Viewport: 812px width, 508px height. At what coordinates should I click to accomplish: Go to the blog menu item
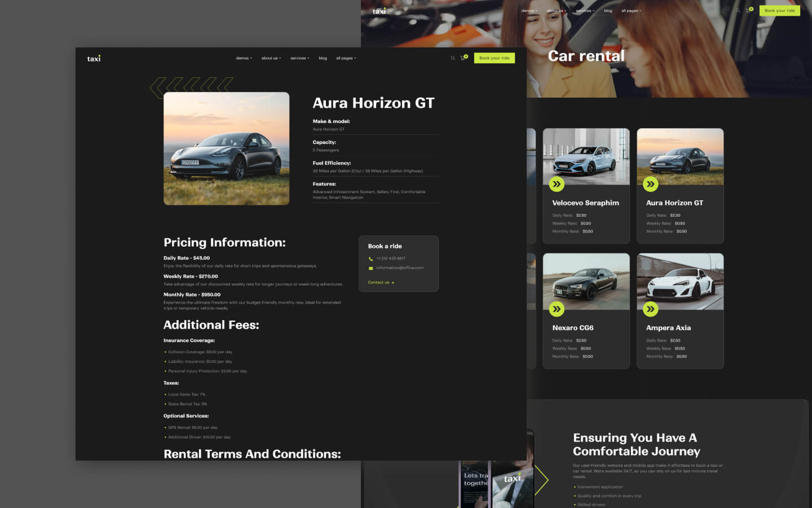coord(323,58)
